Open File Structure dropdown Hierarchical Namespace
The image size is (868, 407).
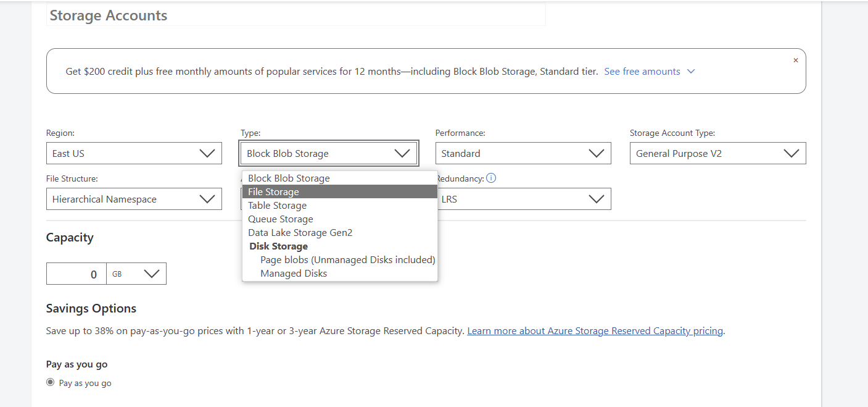click(x=134, y=199)
